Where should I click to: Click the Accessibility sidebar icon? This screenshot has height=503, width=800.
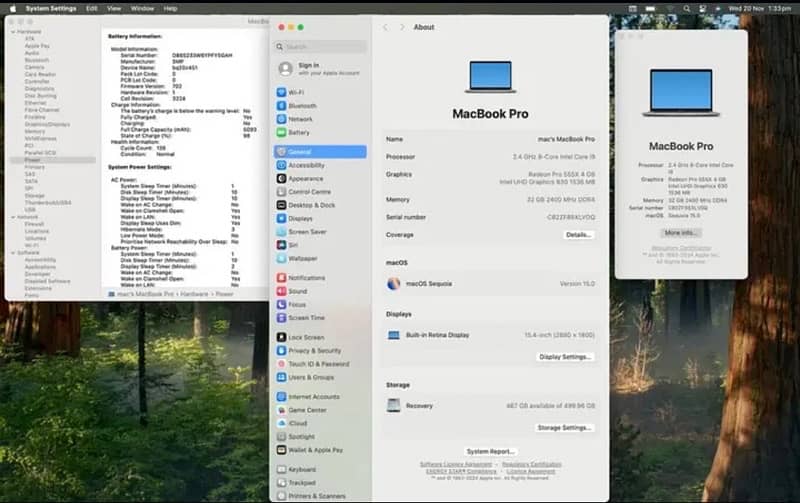tap(282, 165)
